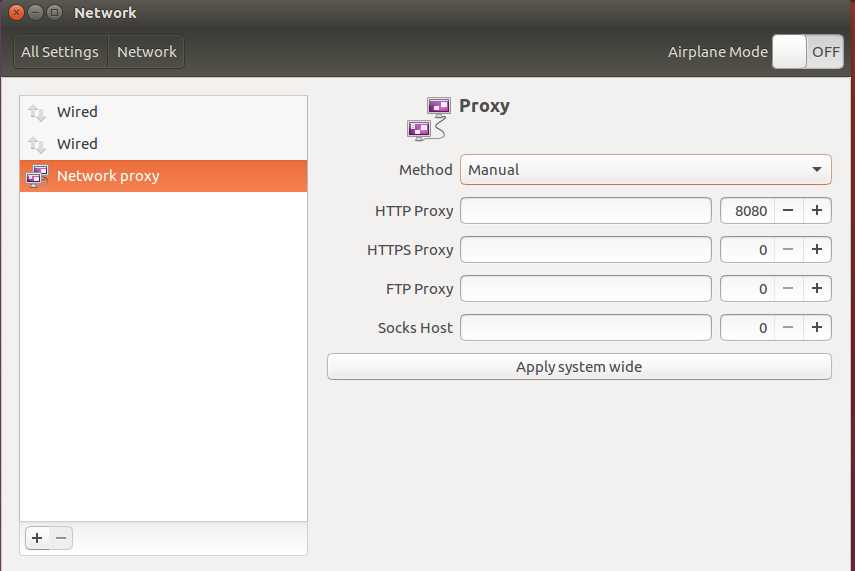
Task: Click the HTTPS Proxy port value field
Action: (748, 250)
